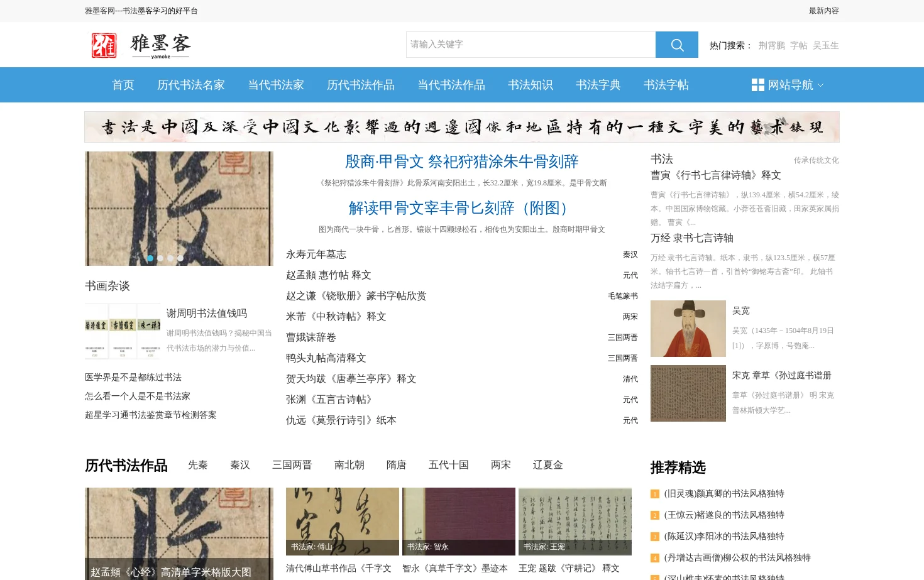Screen dimensions: 924x580
Task: Click hot search term 吴玉生
Action: (826, 45)
